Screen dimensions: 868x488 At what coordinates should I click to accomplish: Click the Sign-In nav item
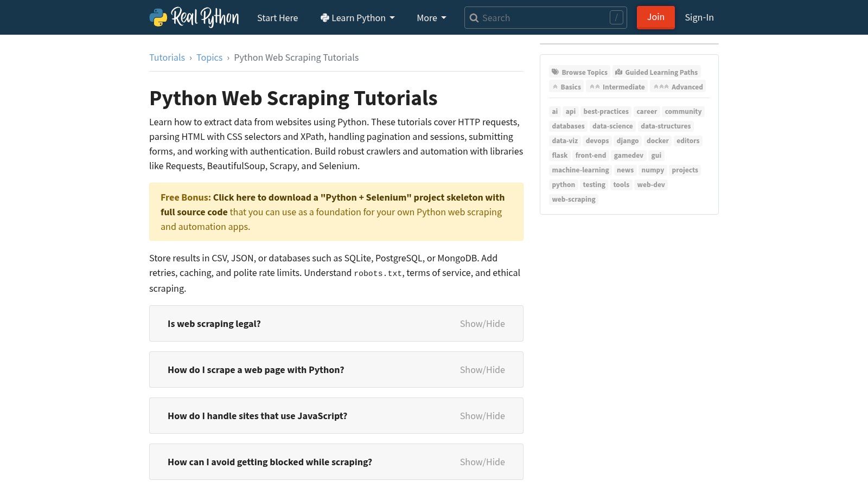click(699, 17)
